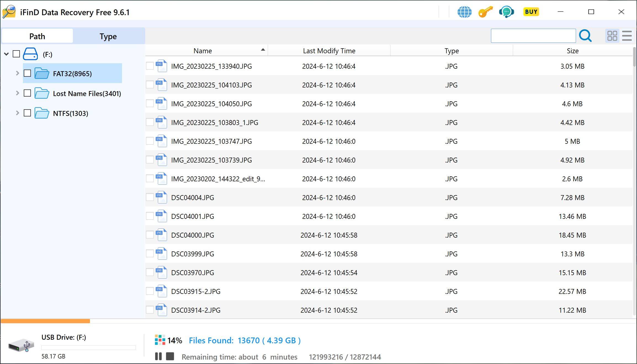Check the Lost Name Files(3401) checkbox
Image resolution: width=637 pixels, height=364 pixels.
pyautogui.click(x=27, y=93)
